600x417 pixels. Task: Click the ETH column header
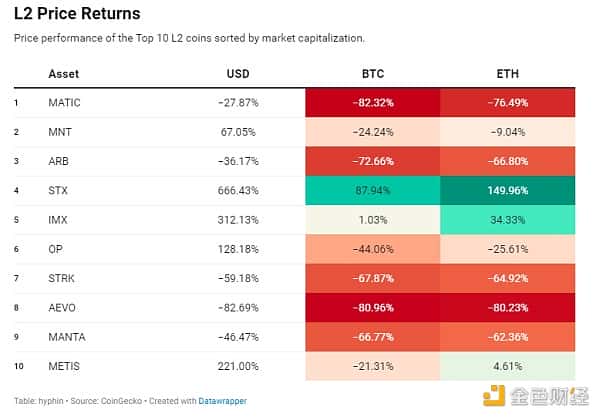click(507, 74)
